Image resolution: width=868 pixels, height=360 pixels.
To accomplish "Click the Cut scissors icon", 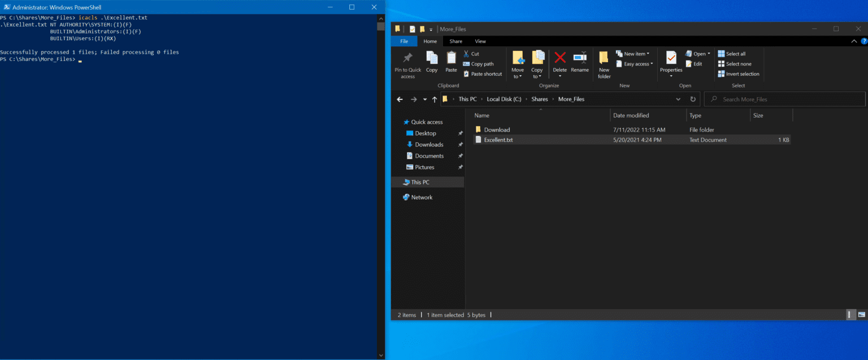I will [x=467, y=54].
